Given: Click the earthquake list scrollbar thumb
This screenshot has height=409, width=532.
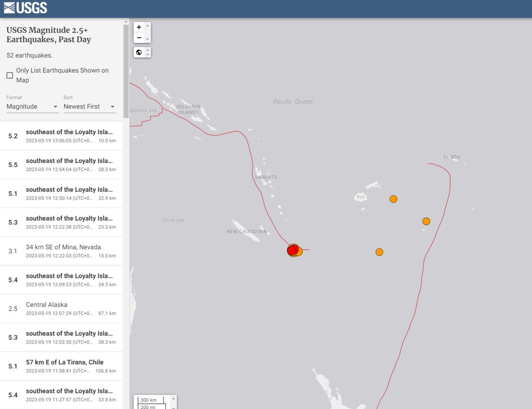Looking at the screenshot, I should click(x=126, y=70).
